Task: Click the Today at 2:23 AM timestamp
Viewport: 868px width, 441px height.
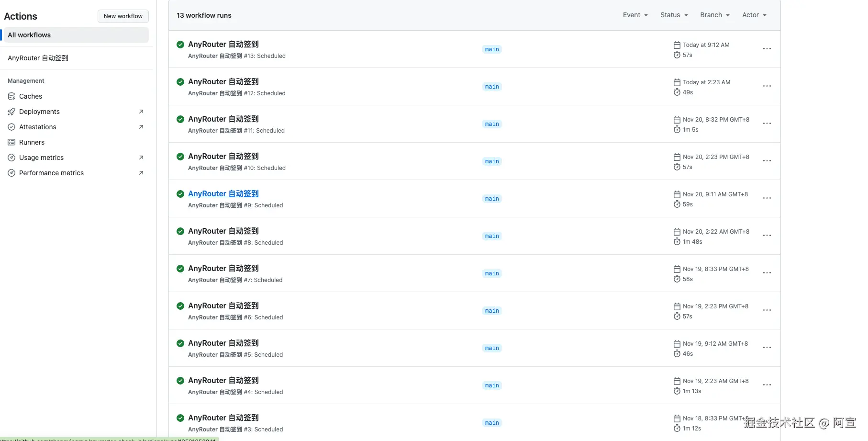Action: 707,82
